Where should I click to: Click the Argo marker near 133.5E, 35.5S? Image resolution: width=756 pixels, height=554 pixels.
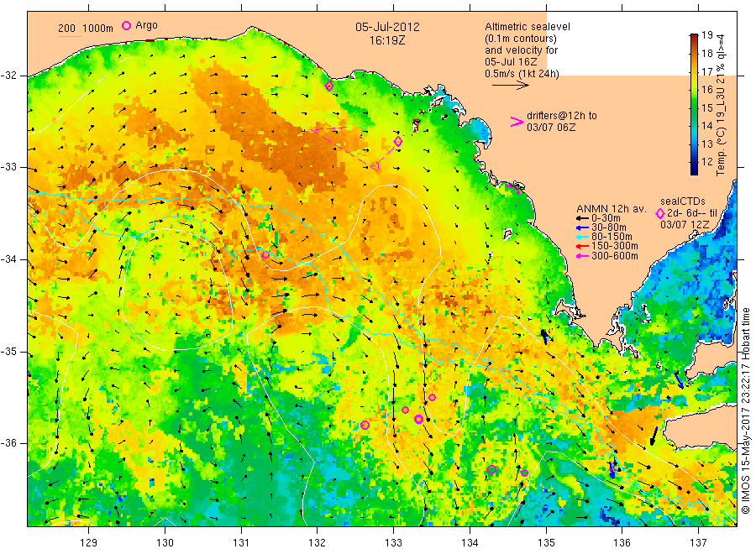pyautogui.click(x=432, y=397)
